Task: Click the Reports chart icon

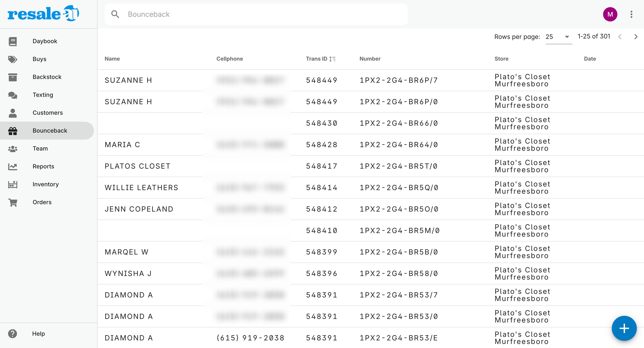Action: (13, 166)
